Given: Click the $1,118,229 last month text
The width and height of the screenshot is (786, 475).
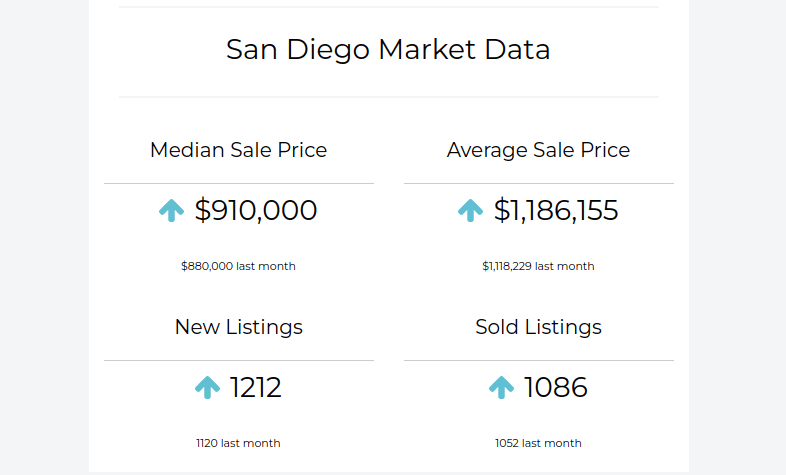Looking at the screenshot, I should pos(538,266).
